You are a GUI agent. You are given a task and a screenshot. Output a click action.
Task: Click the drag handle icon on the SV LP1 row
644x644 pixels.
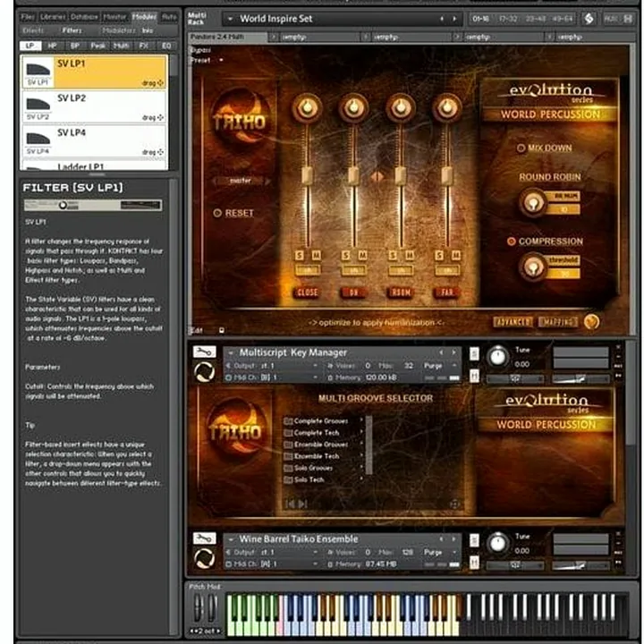click(160, 83)
